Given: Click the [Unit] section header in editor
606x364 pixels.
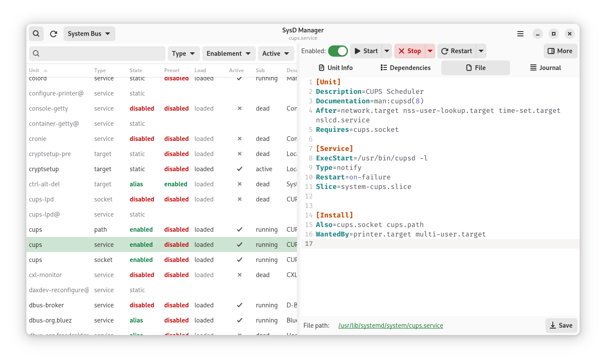Looking at the screenshot, I should [328, 82].
